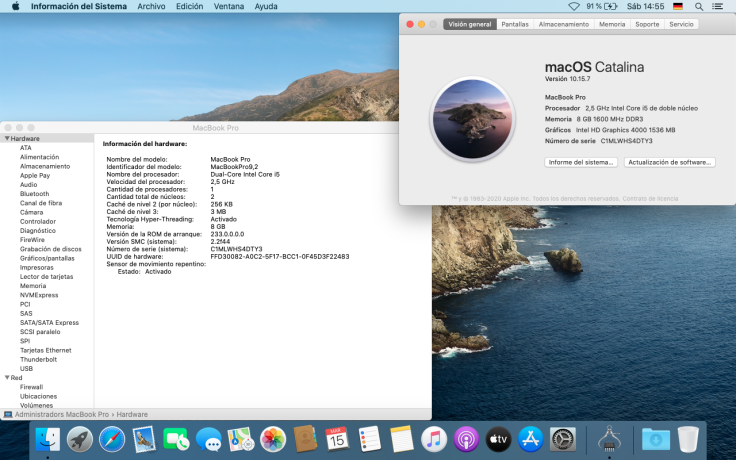This screenshot has width=736, height=460.
Task: Open System Preferences in Dock
Action: point(562,439)
